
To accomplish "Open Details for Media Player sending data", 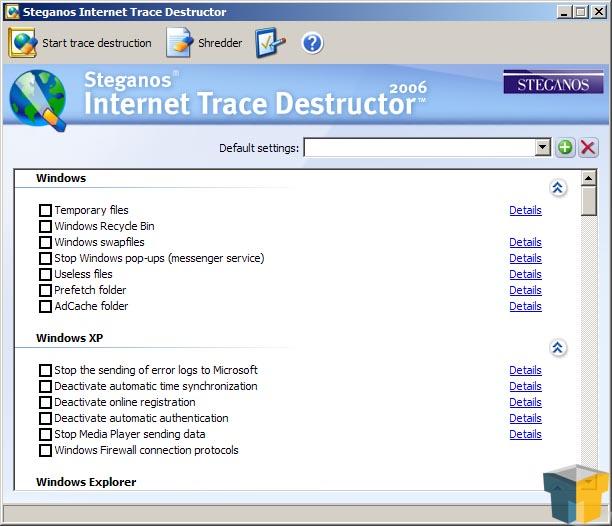I will pyautogui.click(x=525, y=434).
